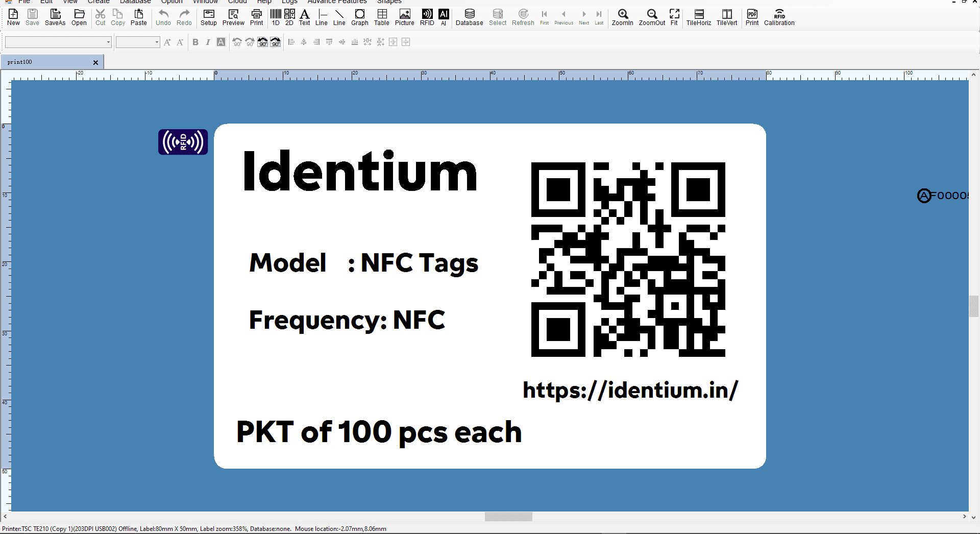Screen dimensions: 980x534
Task: Click the increase font size icon
Action: [x=167, y=42]
